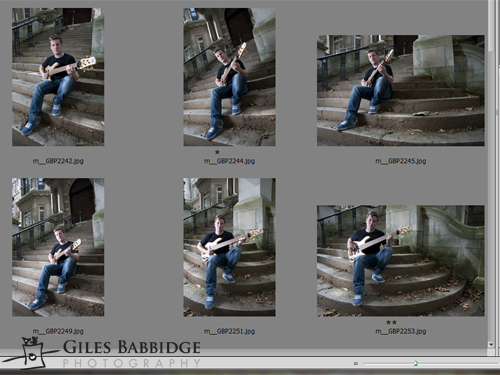Select the m__GBP2244.jpg photo thumbnail

point(229,77)
